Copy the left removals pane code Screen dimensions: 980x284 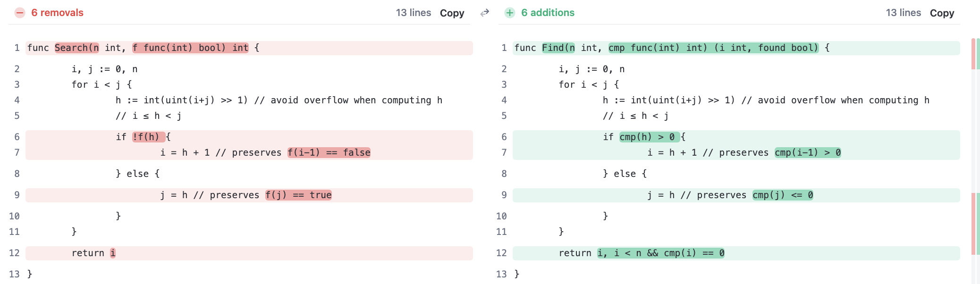452,13
